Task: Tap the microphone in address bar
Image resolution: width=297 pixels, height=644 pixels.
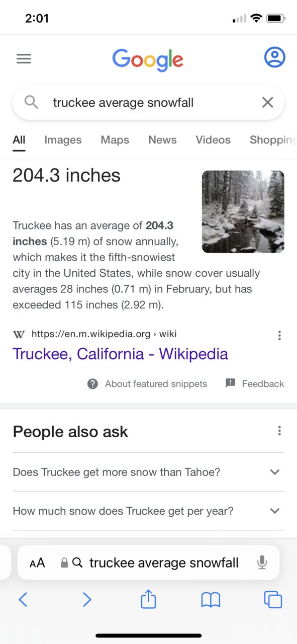Action: tap(262, 562)
